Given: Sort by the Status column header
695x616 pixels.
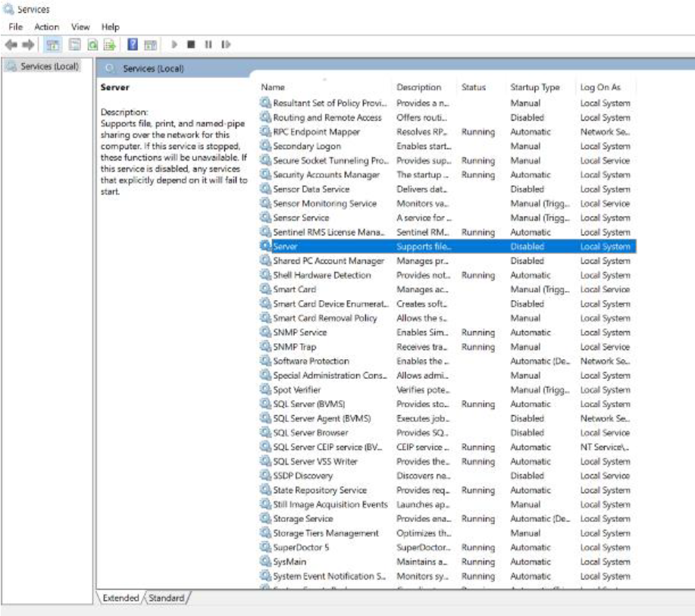Looking at the screenshot, I should point(473,87).
